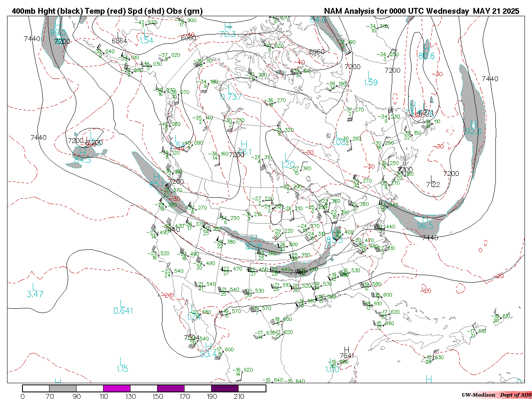Click the H 92.6 wind maximum marker
532x399 pixels.
[473, 128]
